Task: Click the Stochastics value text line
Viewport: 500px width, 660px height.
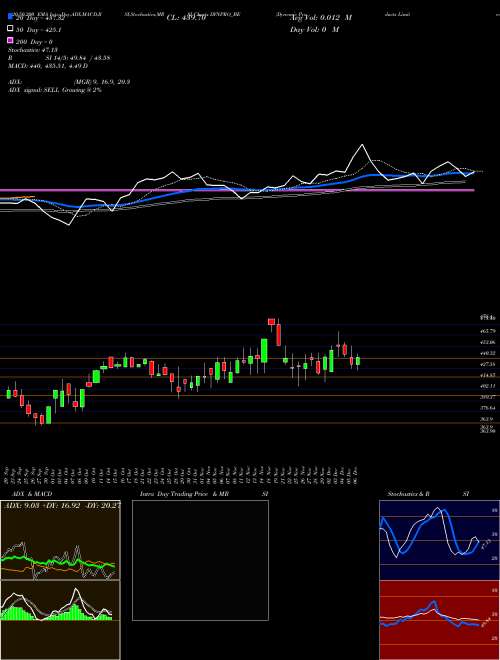Action: [x=33, y=50]
